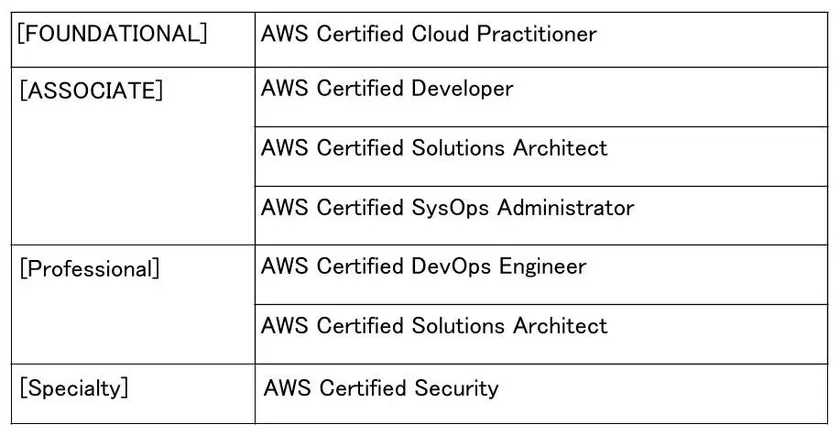
Task: Click the word "Architect" in the Professional section
Action: coord(560,326)
